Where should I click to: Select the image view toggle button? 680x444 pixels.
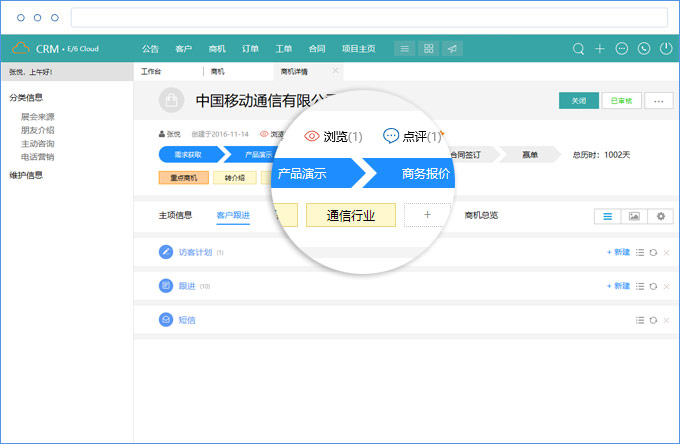point(633,216)
